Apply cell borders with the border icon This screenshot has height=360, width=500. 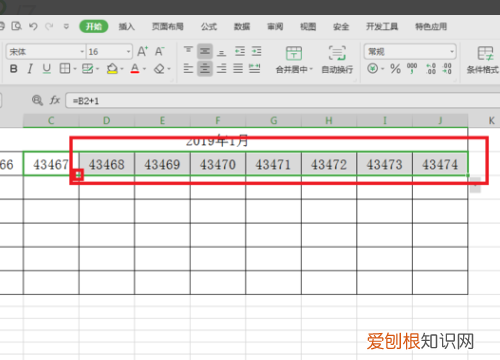pos(64,69)
